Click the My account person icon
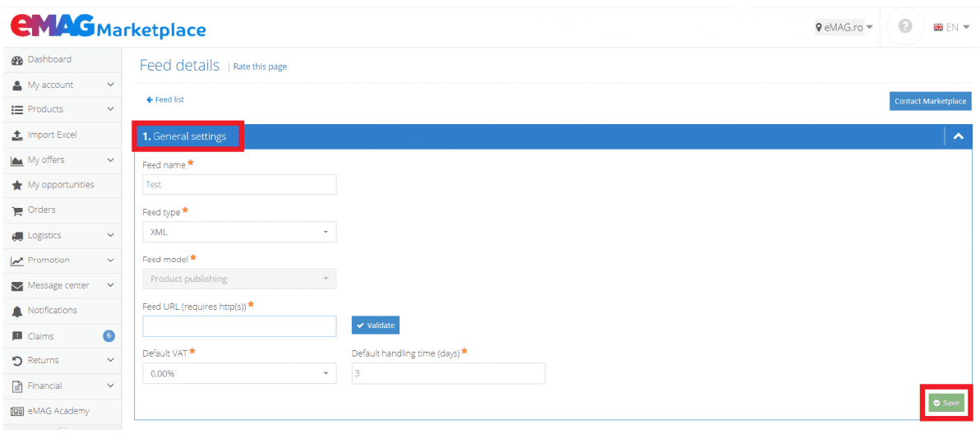The width and height of the screenshot is (980, 434). [x=17, y=85]
